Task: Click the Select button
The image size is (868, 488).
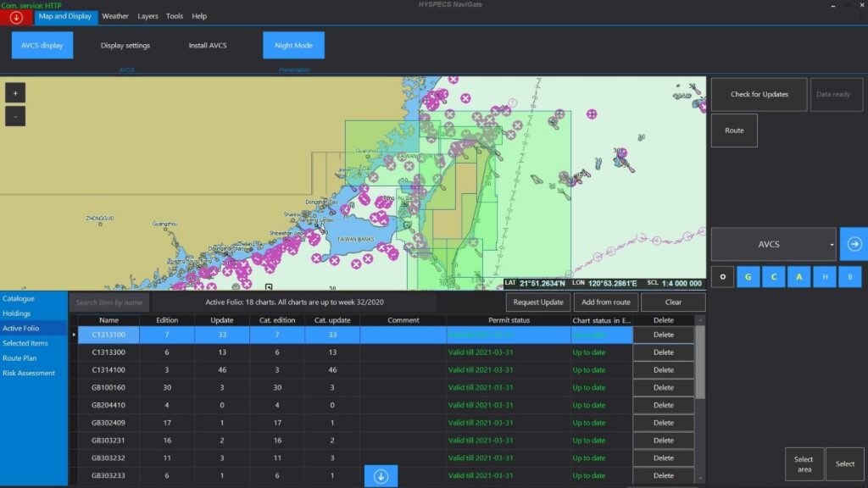Action: tap(845, 464)
